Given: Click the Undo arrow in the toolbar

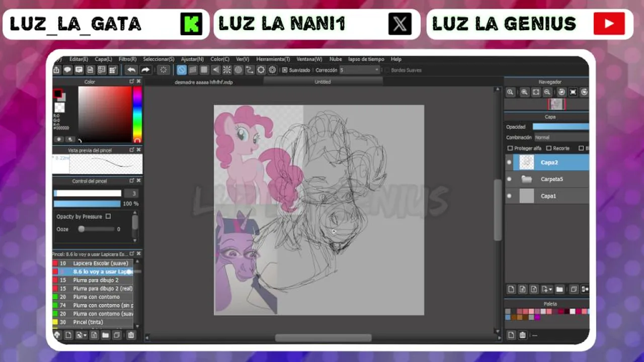Looking at the screenshot, I should click(131, 70).
